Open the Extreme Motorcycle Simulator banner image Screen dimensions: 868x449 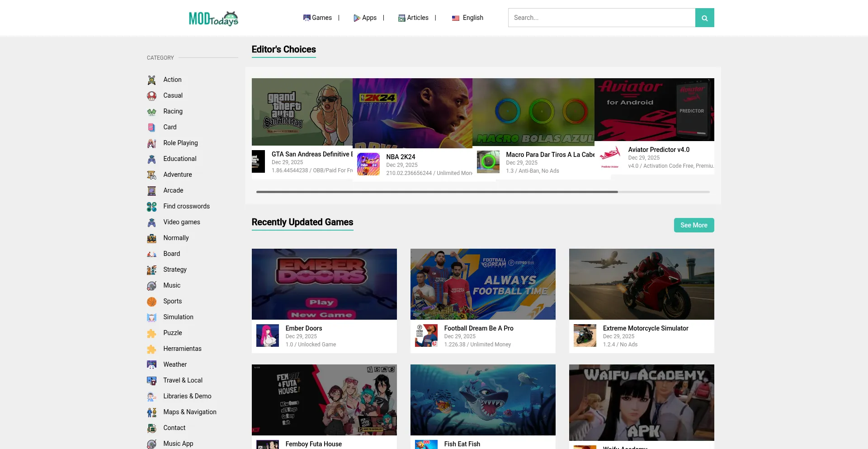pos(641,284)
